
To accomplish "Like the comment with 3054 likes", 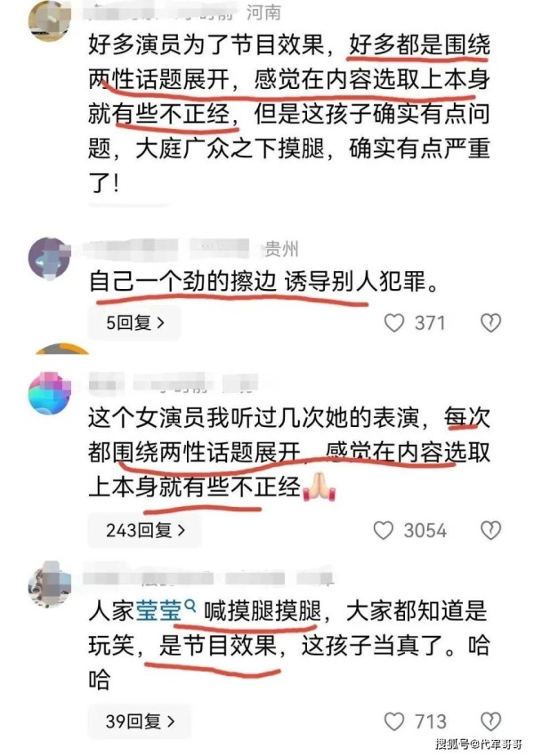I will pyautogui.click(x=384, y=530).
